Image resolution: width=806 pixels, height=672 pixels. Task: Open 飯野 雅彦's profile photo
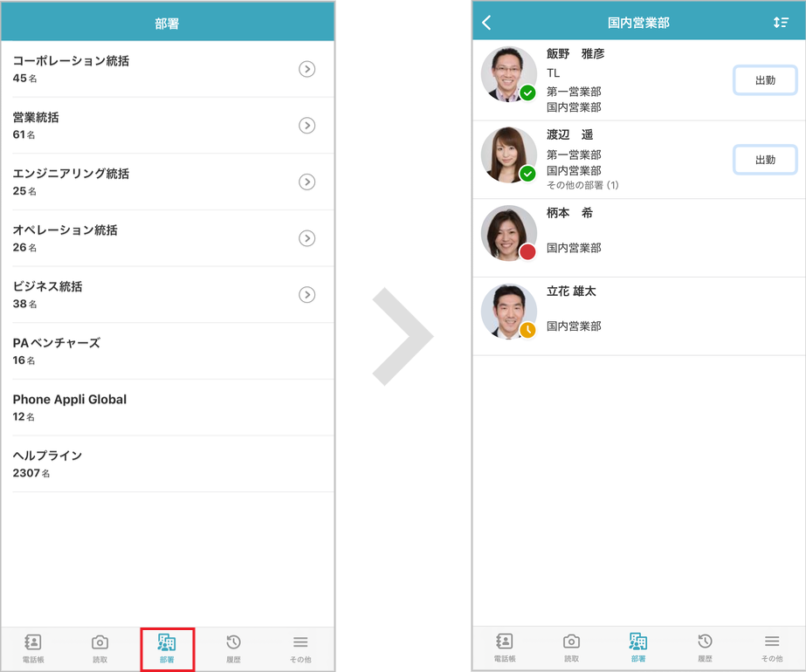tap(508, 74)
